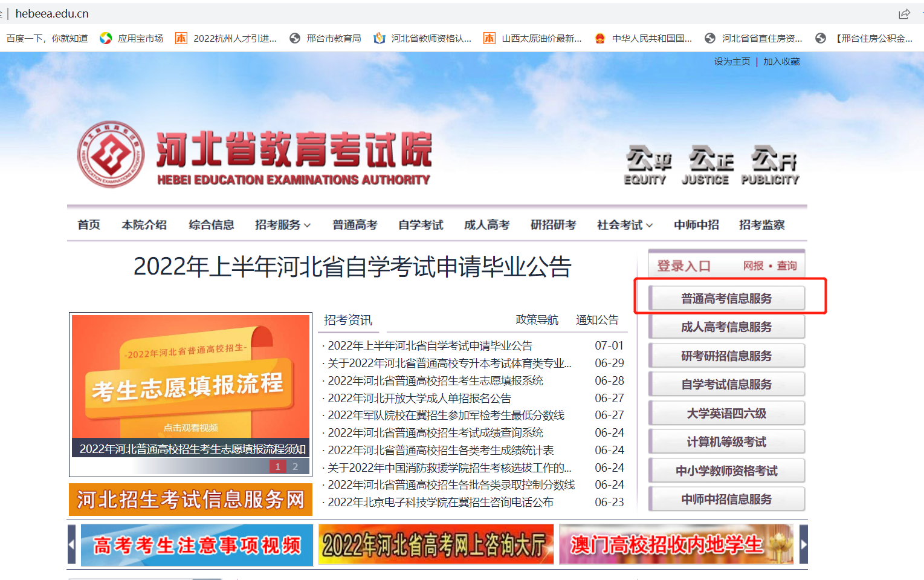
Task: Open 招考监察 navigation item
Action: point(761,225)
